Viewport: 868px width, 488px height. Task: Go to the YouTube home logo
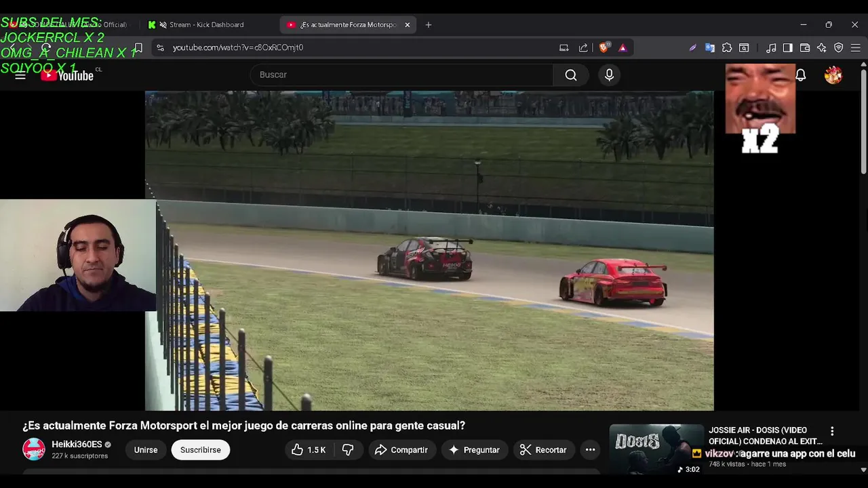(x=67, y=75)
